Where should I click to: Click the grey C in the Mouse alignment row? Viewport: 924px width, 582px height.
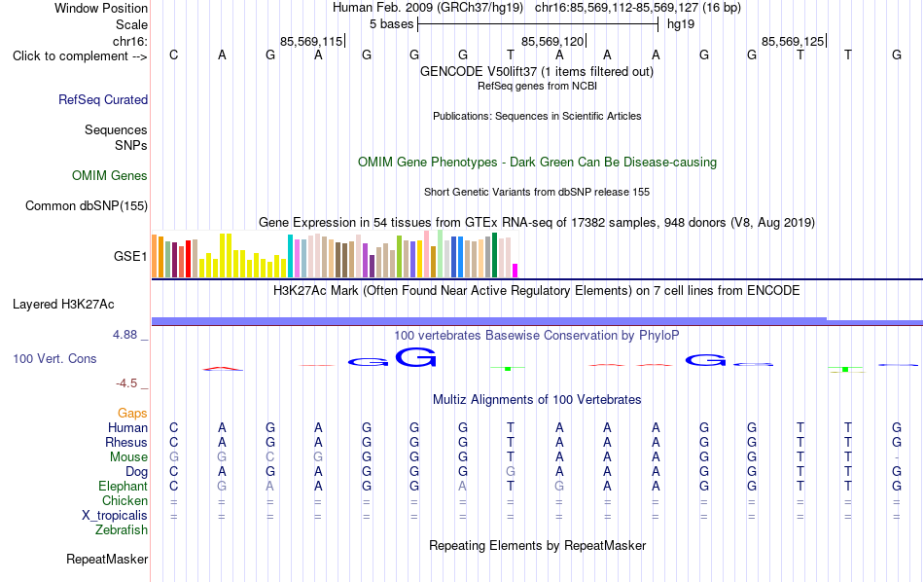(x=269, y=457)
